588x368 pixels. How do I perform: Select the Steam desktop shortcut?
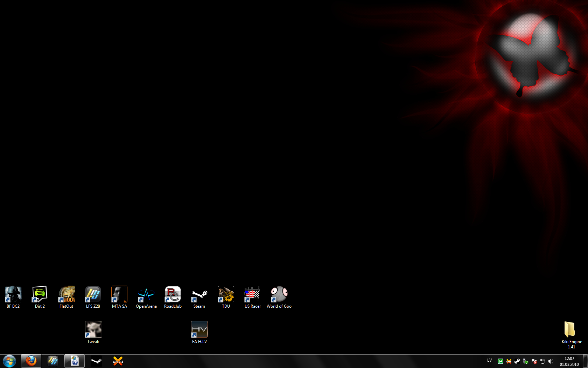[199, 297]
